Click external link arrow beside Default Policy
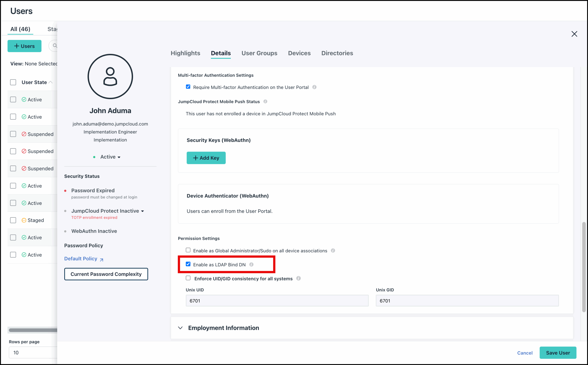Screen dimensions: 588x365 tap(102, 260)
